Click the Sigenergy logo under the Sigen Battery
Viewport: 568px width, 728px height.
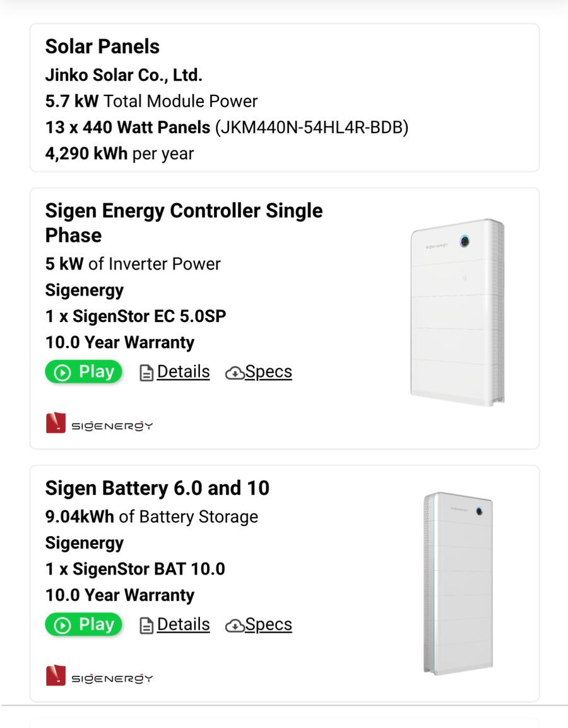tap(99, 676)
